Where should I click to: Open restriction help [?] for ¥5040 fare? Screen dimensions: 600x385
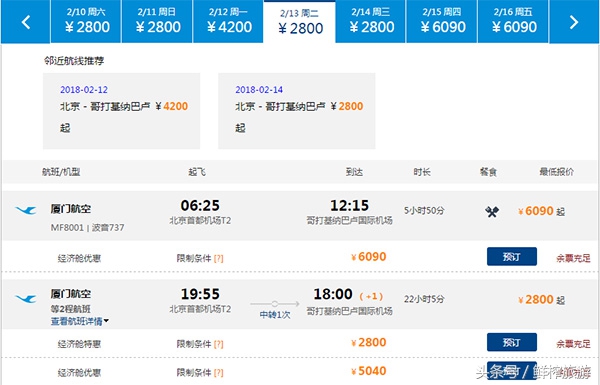[218, 372]
